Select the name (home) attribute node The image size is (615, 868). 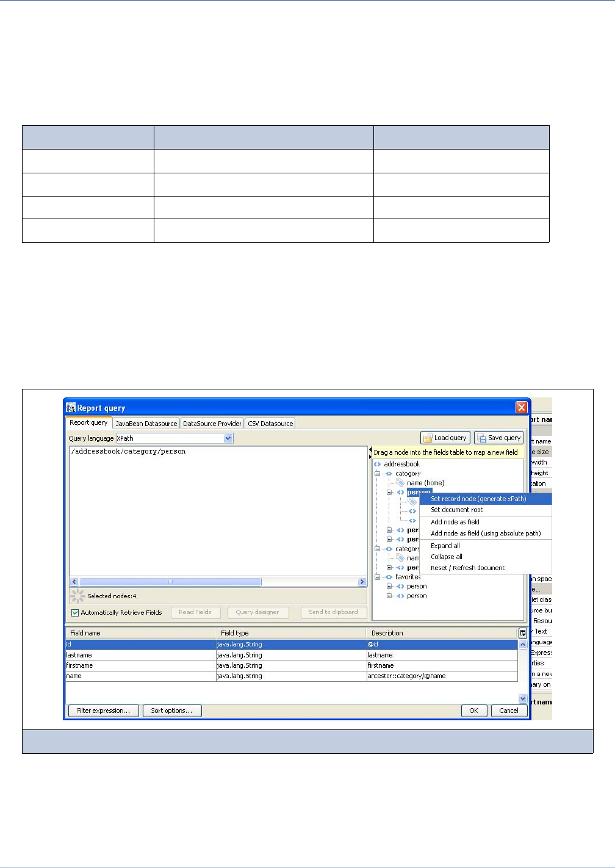tap(425, 483)
